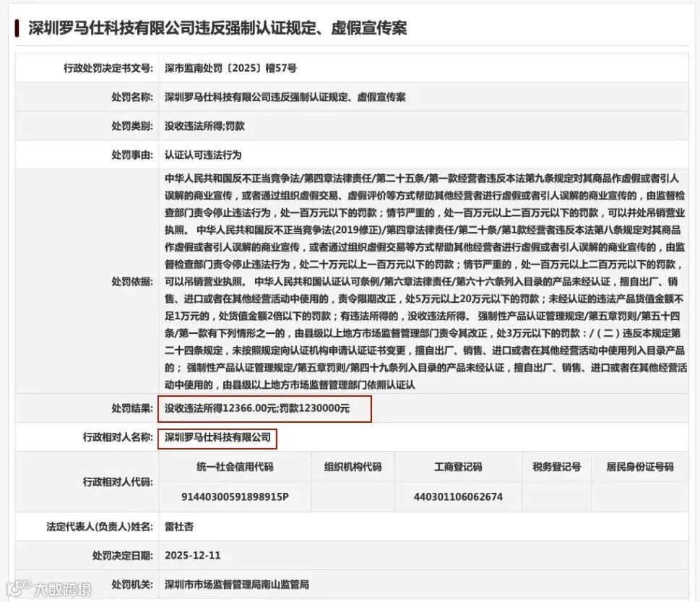700x602 pixels.
Task: Click the 统一社会信用代码 column header
Action: [x=235, y=467]
